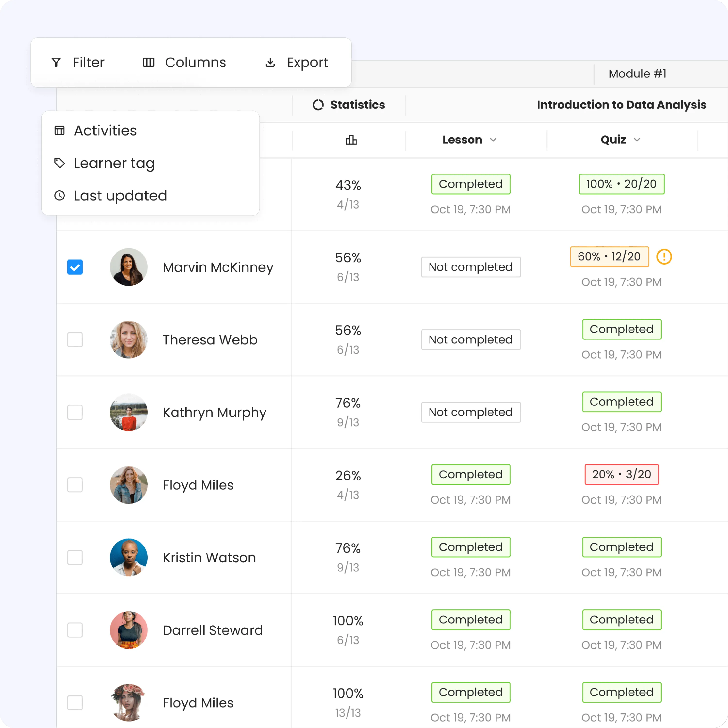This screenshot has height=728, width=728.
Task: Check Theresa Webb's row checkbox
Action: coord(75,340)
